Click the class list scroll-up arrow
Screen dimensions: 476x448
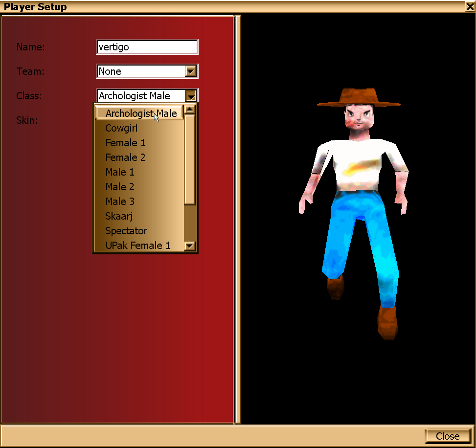click(x=190, y=109)
